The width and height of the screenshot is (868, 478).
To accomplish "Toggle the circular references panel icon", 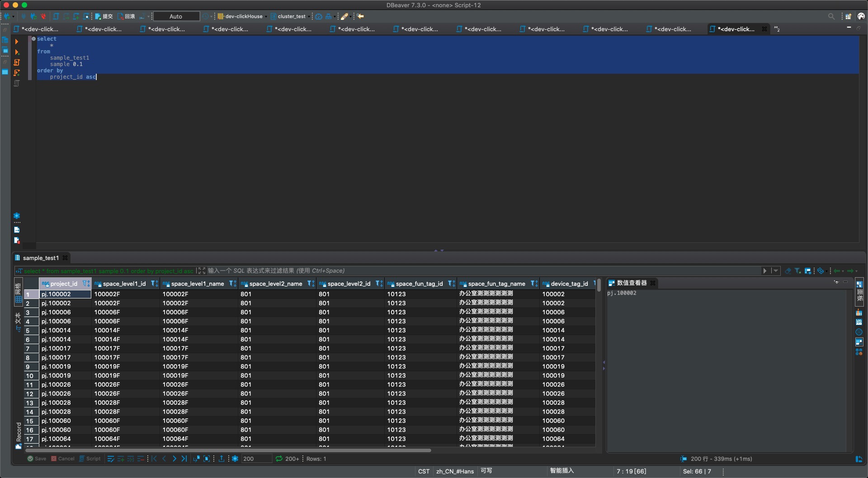I will point(859,332).
